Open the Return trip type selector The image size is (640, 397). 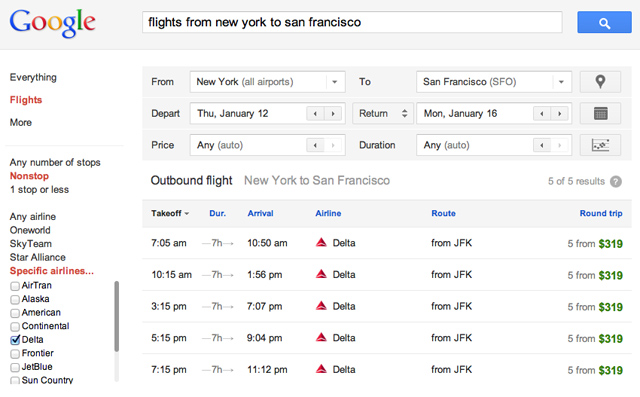(383, 113)
